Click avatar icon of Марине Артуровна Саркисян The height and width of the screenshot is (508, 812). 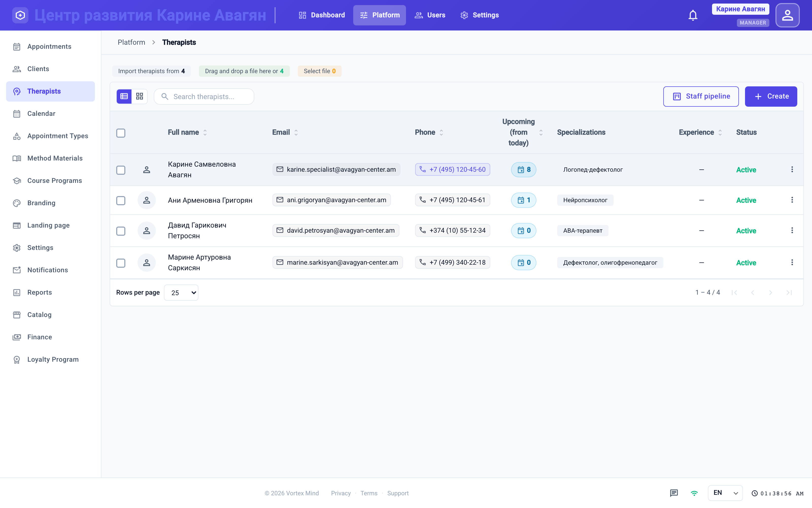147,263
